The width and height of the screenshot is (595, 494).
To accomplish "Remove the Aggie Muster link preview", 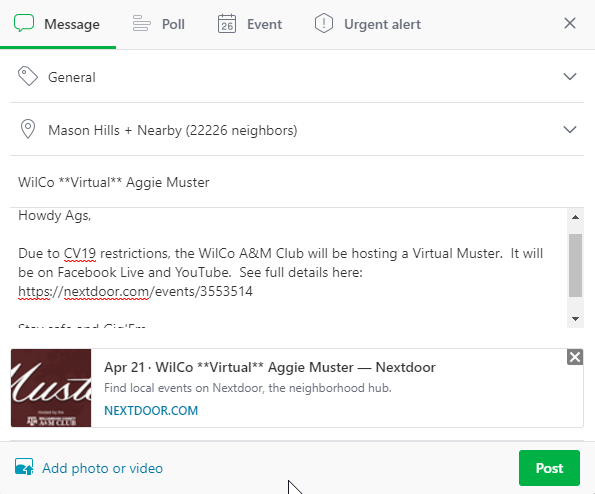I will coord(575,357).
